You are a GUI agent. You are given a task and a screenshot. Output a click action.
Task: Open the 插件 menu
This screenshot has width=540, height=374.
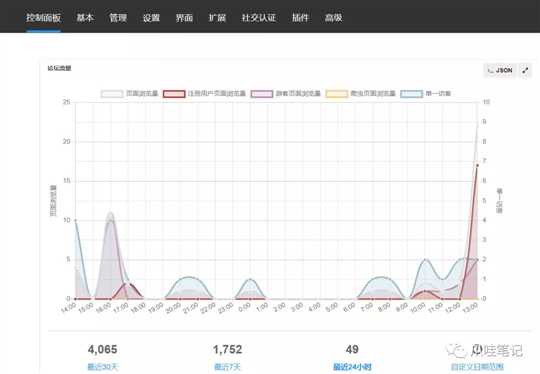[300, 18]
